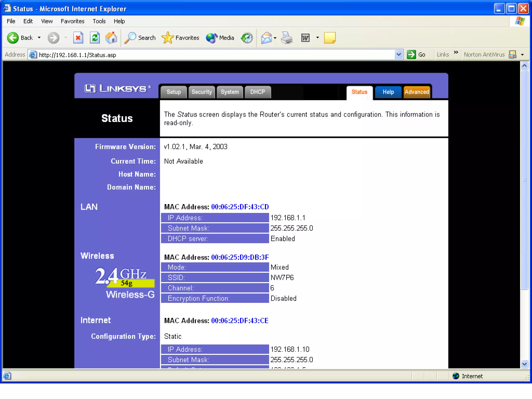Click the Mail envelope icon
The image size is (532, 399).
(267, 38)
